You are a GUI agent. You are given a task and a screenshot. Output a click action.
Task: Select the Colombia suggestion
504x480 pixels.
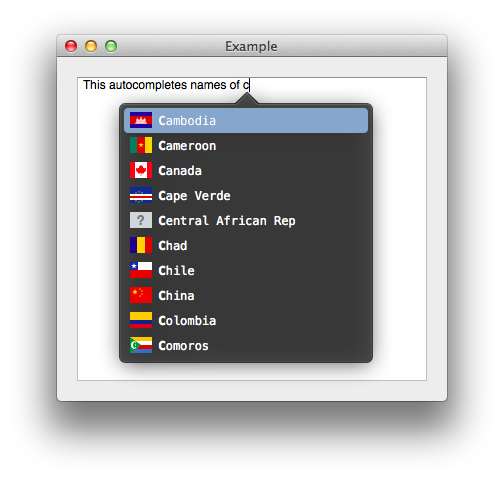pyautogui.click(x=246, y=321)
